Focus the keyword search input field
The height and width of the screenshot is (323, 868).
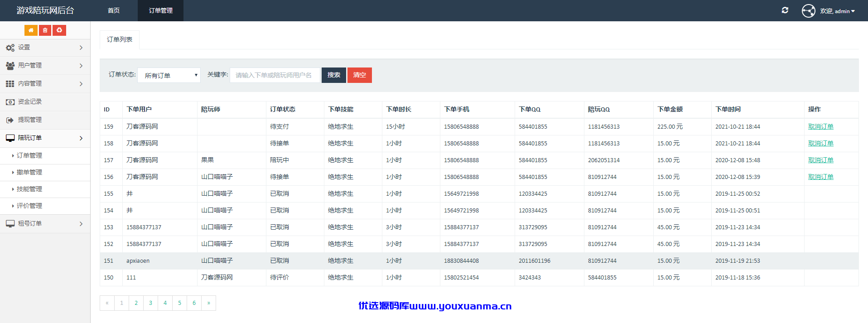tap(275, 75)
